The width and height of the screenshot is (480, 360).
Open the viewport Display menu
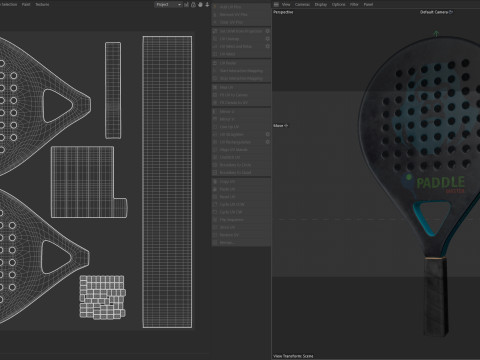pyautogui.click(x=321, y=5)
